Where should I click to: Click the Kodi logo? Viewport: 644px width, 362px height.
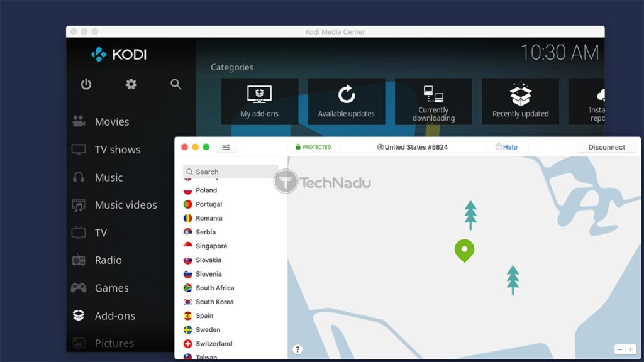pos(119,54)
